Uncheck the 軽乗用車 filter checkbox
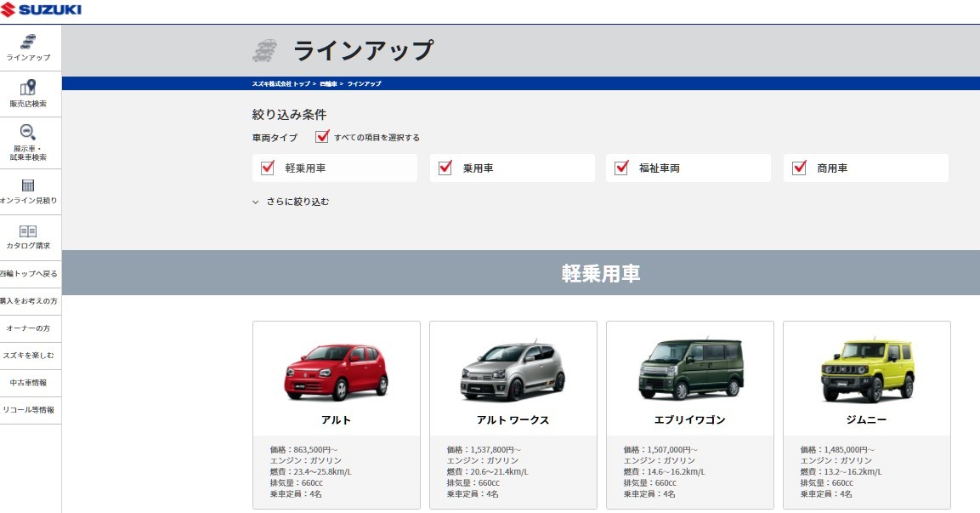 coord(268,168)
